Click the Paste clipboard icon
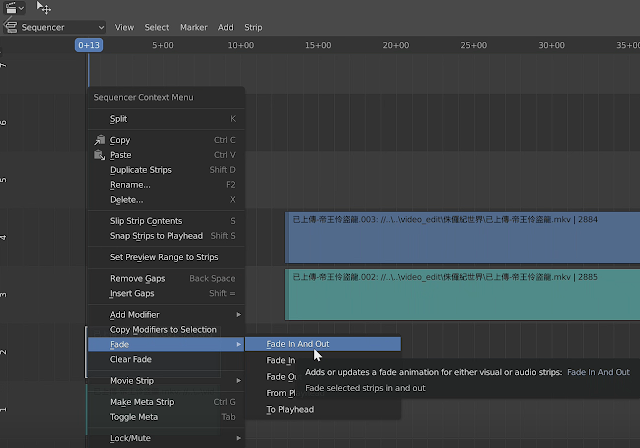The width and height of the screenshot is (640, 448). click(99, 155)
